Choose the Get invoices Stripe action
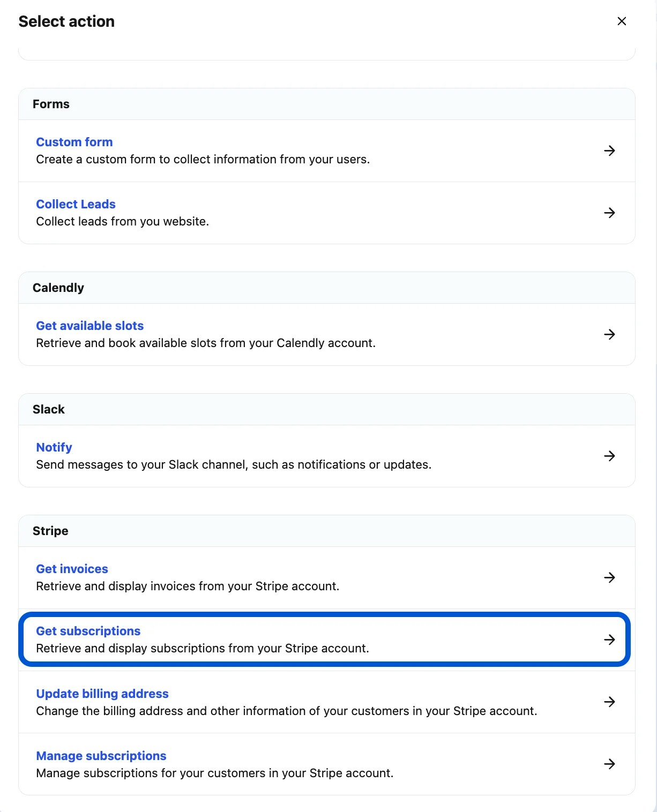Image resolution: width=657 pixels, height=812 pixels. pos(72,569)
